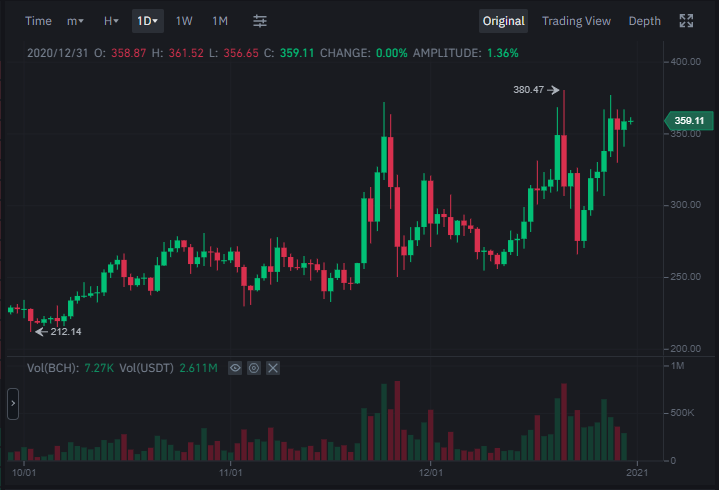Select the 1W interval
This screenshot has height=490, width=719.
click(x=184, y=21)
